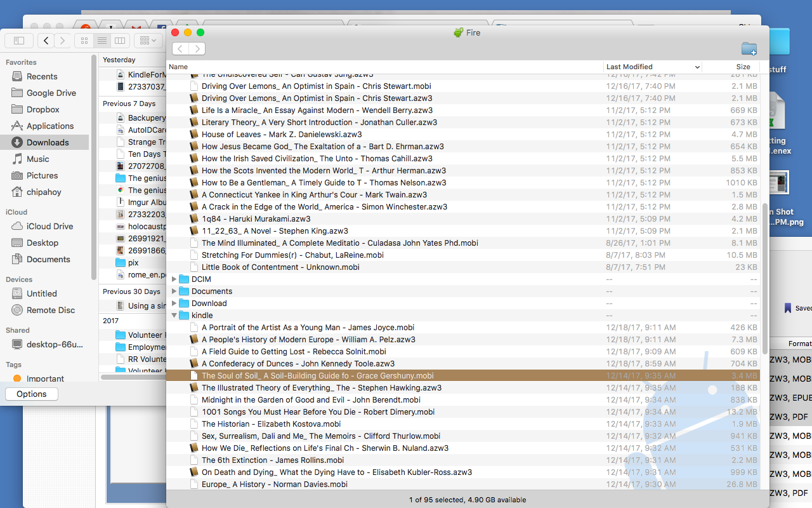Viewport: 812px width, 508px height.
Task: Switch Finder to list view
Action: (101, 41)
